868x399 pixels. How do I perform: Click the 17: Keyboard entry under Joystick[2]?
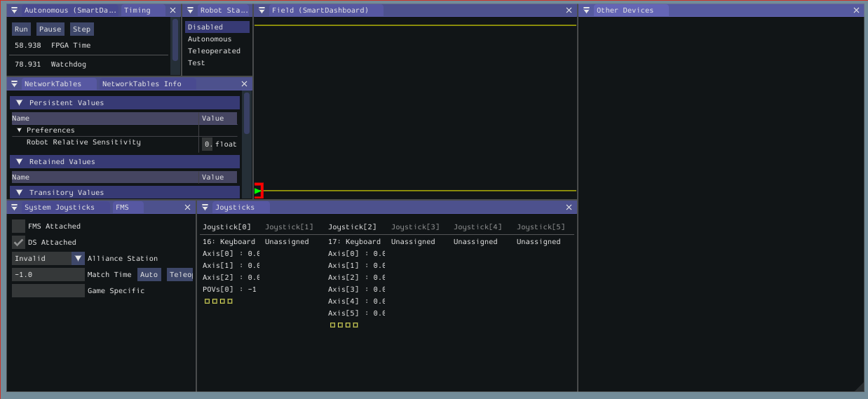click(354, 242)
